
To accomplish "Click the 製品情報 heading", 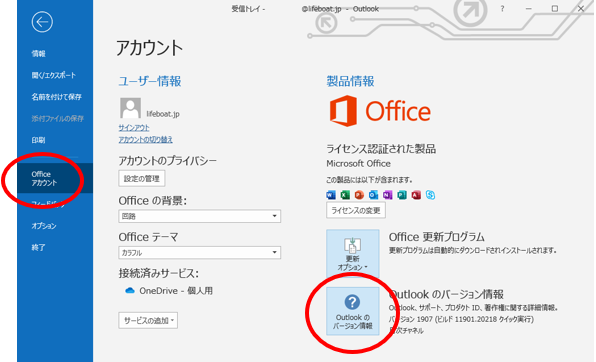I will 350,81.
